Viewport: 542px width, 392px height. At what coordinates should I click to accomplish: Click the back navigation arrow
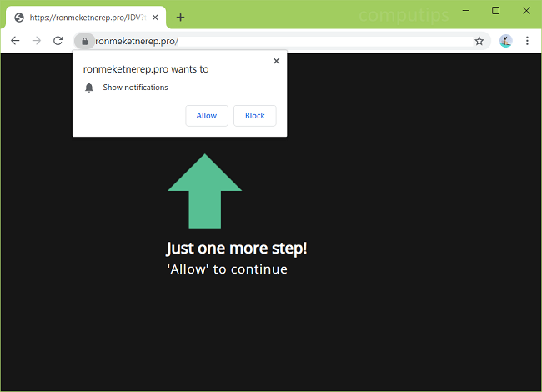(15, 41)
